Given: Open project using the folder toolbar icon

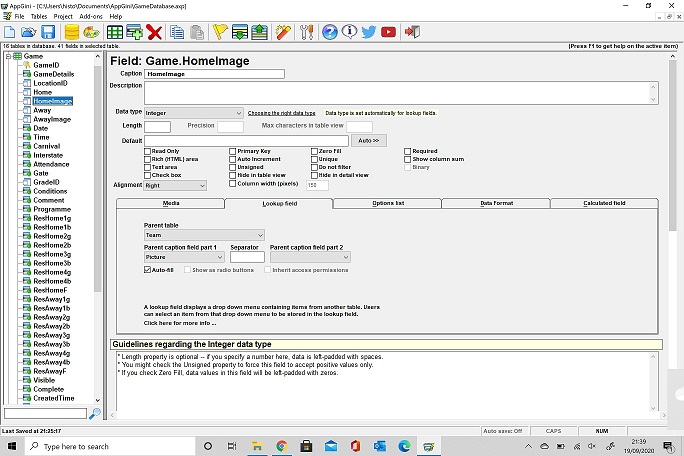Looking at the screenshot, I should point(28,32).
